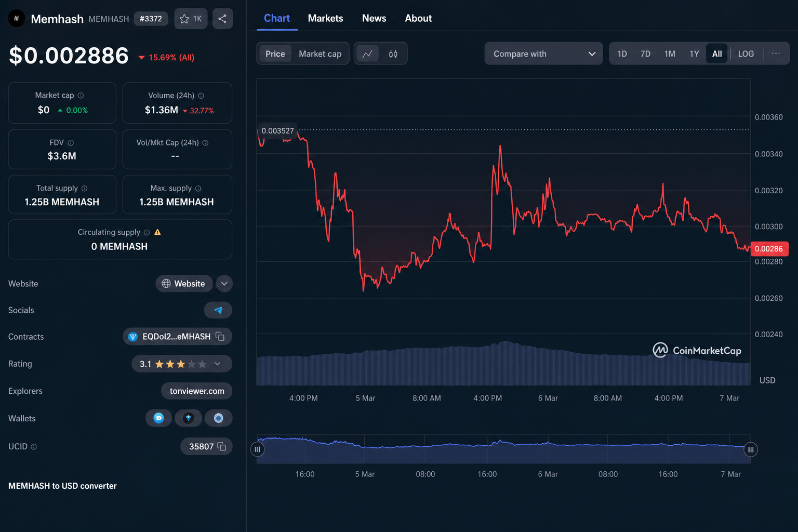Open the News tab
Viewport: 798px width, 532px height.
click(x=374, y=18)
